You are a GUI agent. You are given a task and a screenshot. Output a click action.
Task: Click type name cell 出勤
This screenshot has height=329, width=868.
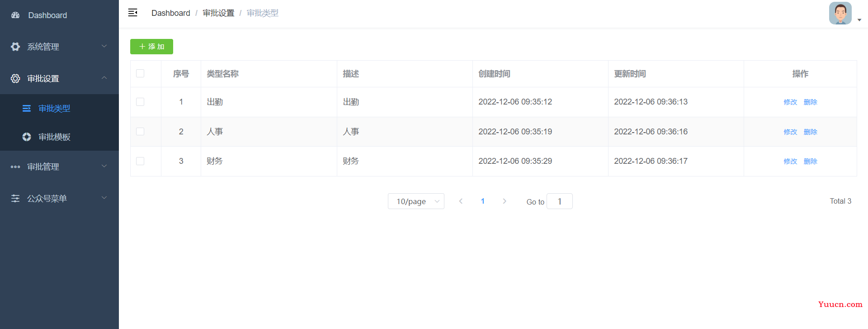coord(215,102)
